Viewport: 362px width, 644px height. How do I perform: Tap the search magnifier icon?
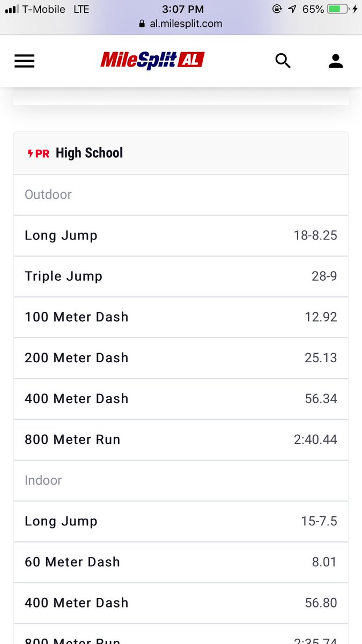pyautogui.click(x=283, y=61)
